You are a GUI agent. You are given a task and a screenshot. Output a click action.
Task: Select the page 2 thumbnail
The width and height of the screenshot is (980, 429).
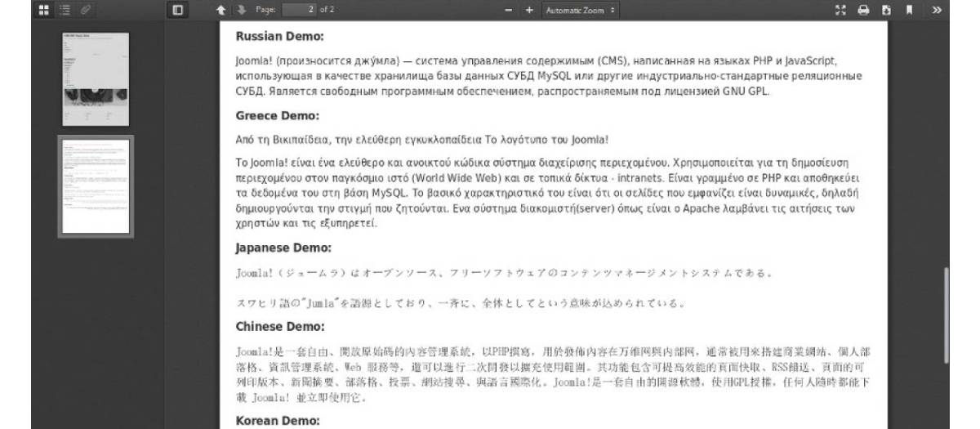click(x=96, y=186)
